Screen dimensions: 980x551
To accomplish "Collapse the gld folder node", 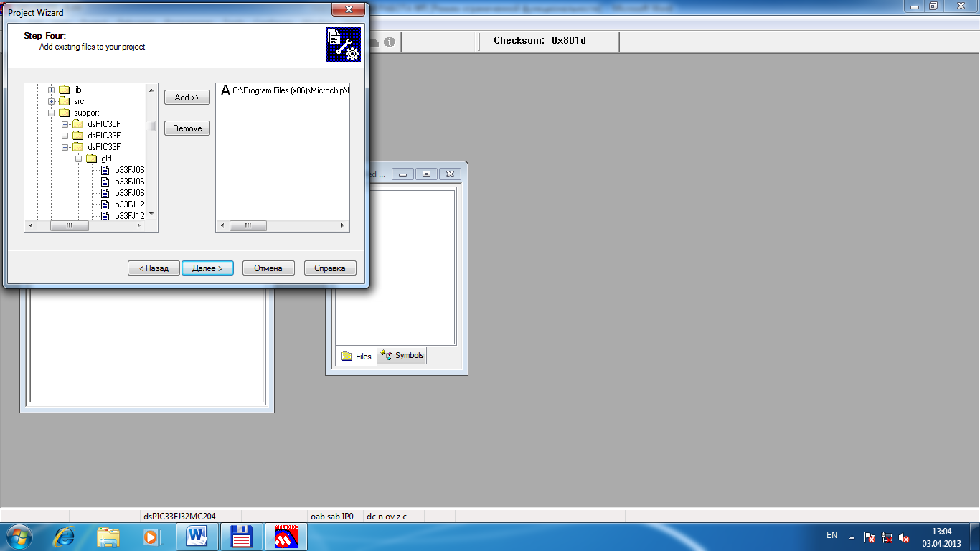I will (79, 159).
